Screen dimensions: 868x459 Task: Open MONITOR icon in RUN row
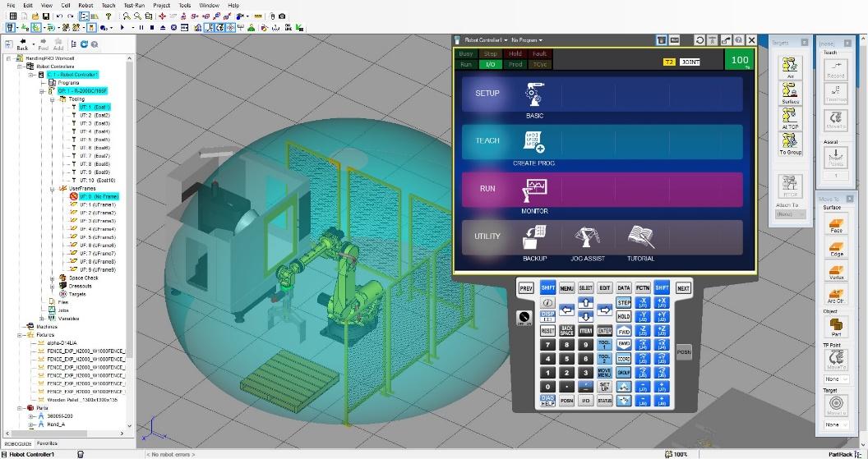[535, 190]
